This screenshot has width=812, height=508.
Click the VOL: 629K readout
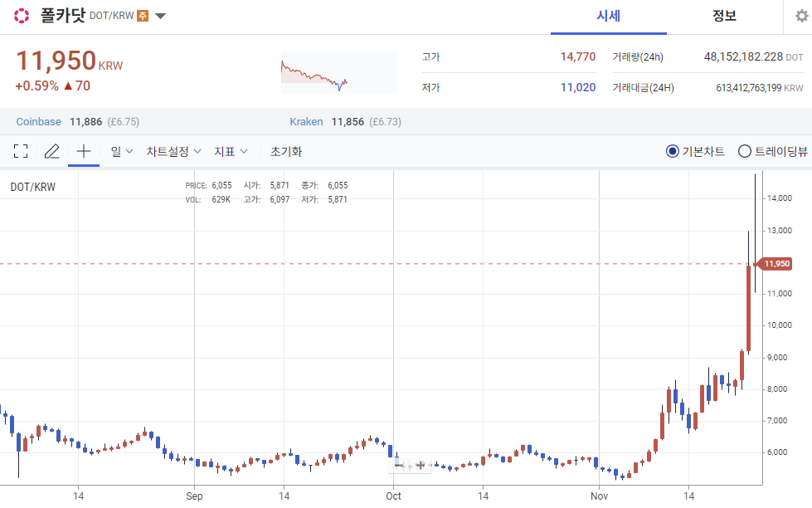207,199
